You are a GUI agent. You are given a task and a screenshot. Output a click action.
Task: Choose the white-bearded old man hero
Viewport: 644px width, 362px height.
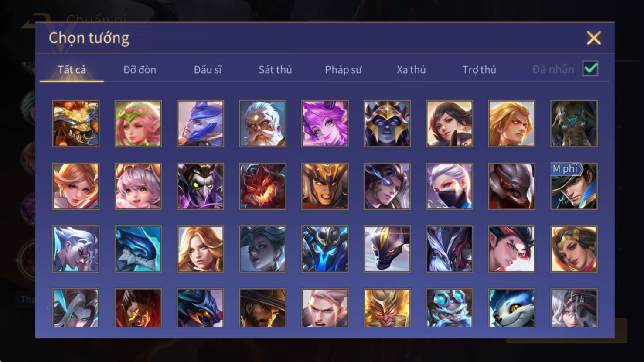click(x=262, y=123)
